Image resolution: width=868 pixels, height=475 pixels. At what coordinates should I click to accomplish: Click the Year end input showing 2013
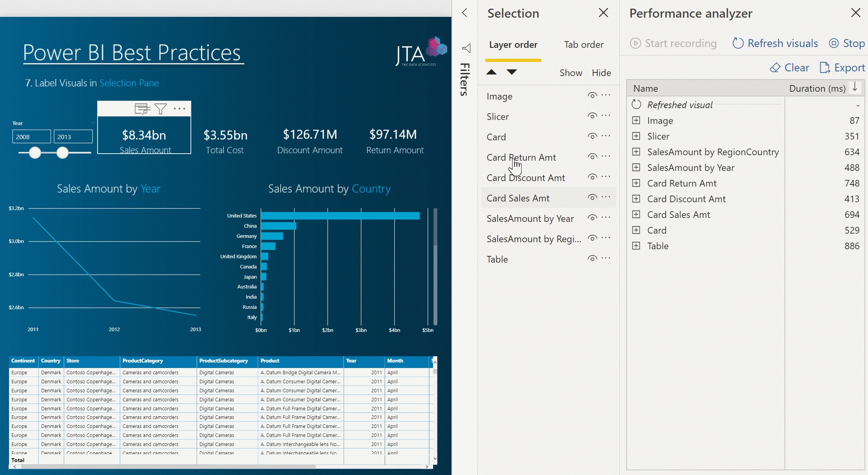73,137
